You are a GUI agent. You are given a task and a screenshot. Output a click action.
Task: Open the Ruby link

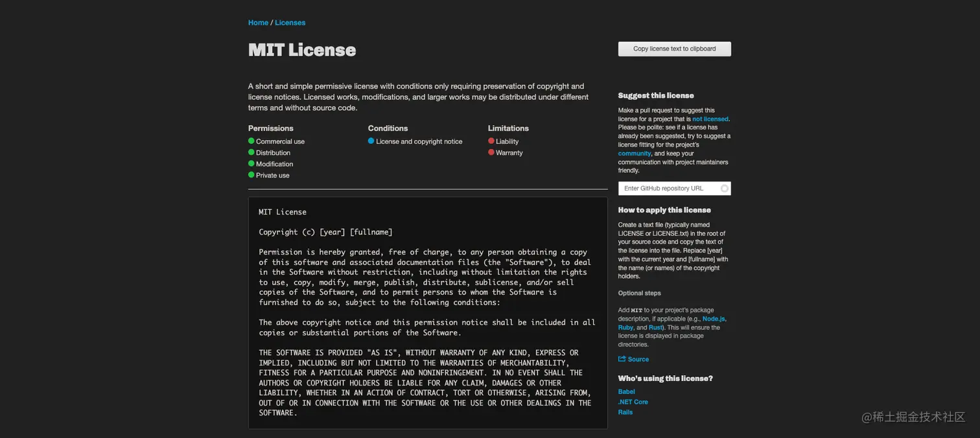pyautogui.click(x=625, y=328)
